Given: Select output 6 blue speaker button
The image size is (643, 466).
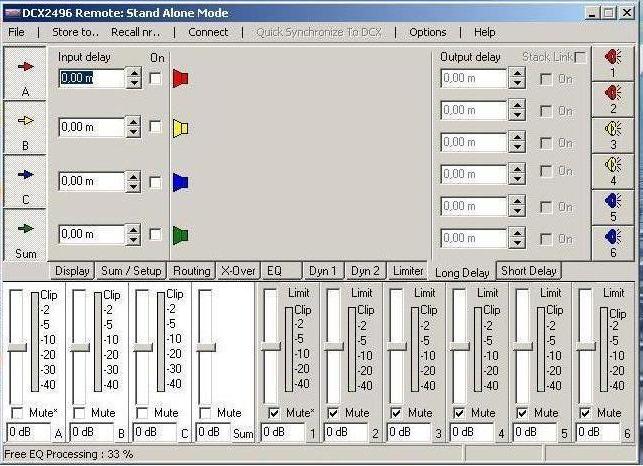Looking at the screenshot, I should [613, 243].
